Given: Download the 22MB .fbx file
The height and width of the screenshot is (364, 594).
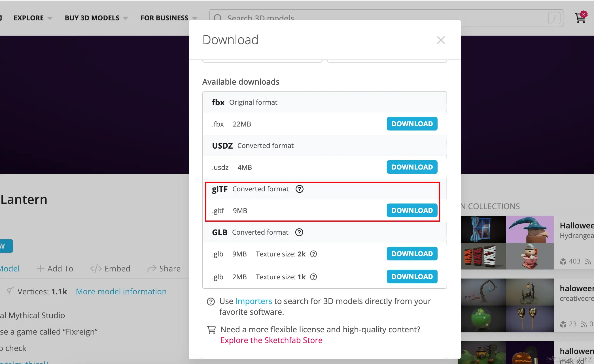Looking at the screenshot, I should 412,124.
